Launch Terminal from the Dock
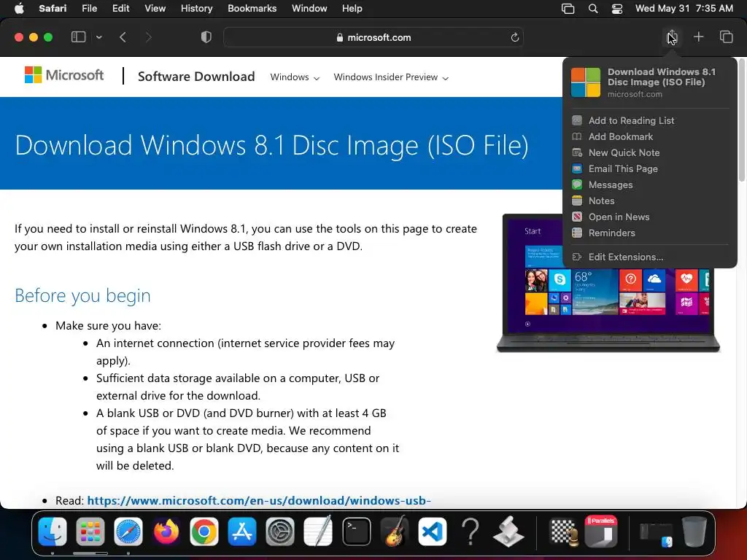The height and width of the screenshot is (560, 747). 356,532
